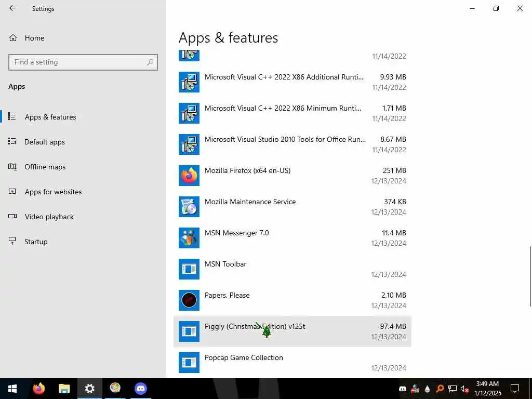Click the search magnifier in the settings box
Screen dimensions: 532x399
[150, 62]
